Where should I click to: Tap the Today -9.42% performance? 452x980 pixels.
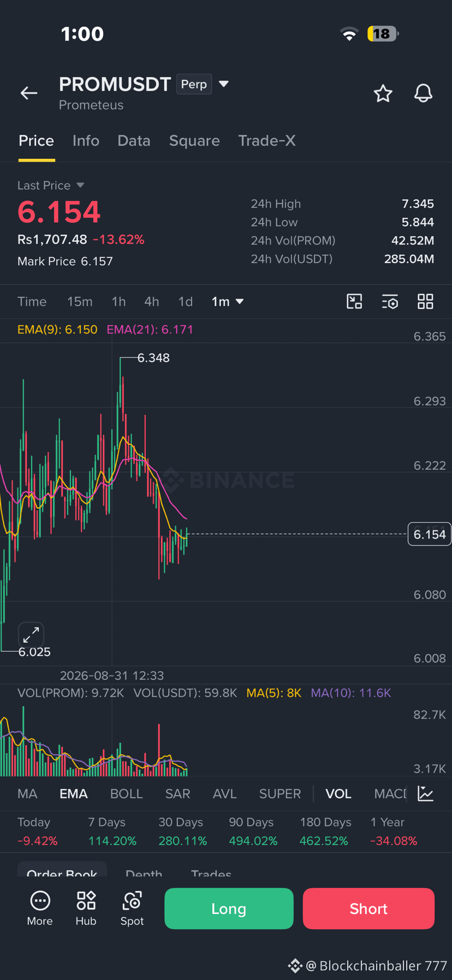point(38,832)
